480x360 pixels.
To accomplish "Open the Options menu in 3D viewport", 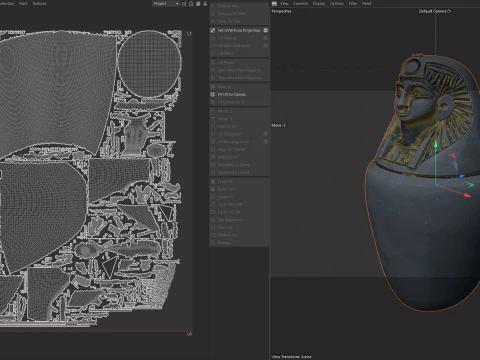I will (337, 4).
